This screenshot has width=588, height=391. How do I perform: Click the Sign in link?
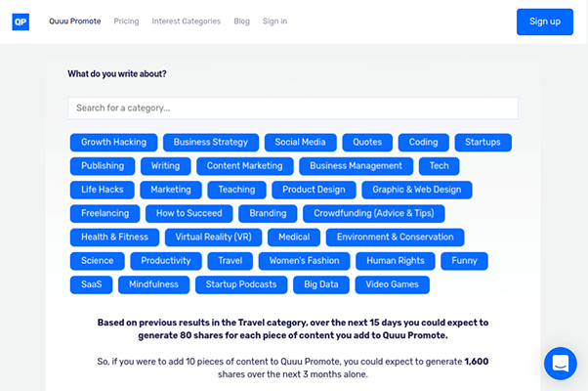click(x=274, y=22)
